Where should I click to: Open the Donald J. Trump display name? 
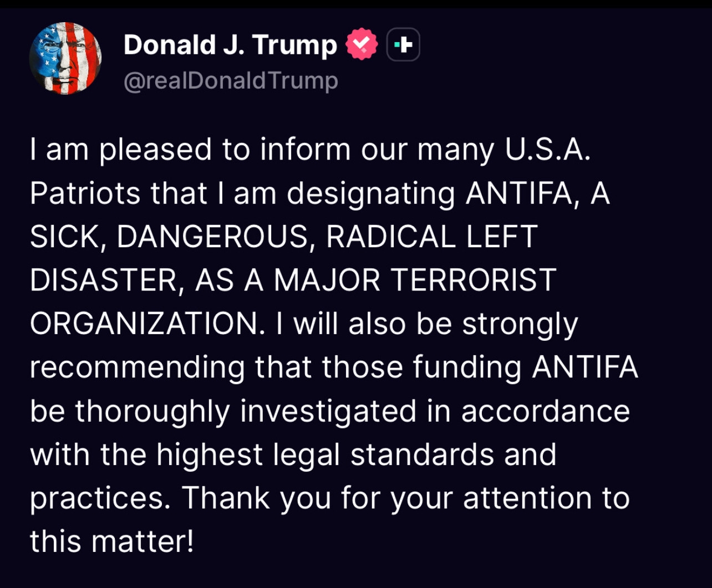click(230, 45)
